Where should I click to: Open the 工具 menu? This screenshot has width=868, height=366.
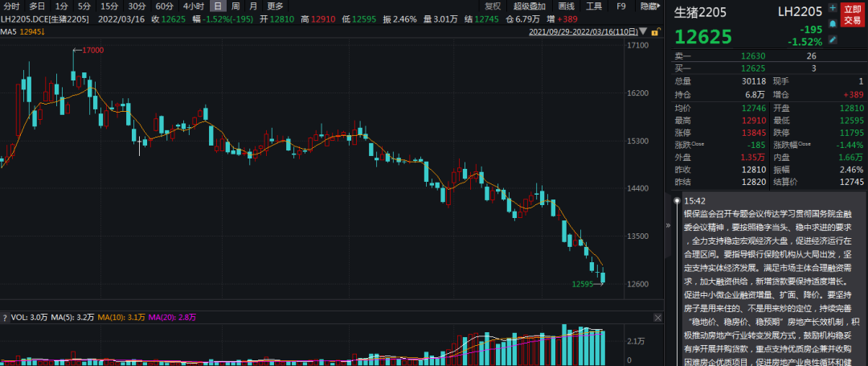594,6
